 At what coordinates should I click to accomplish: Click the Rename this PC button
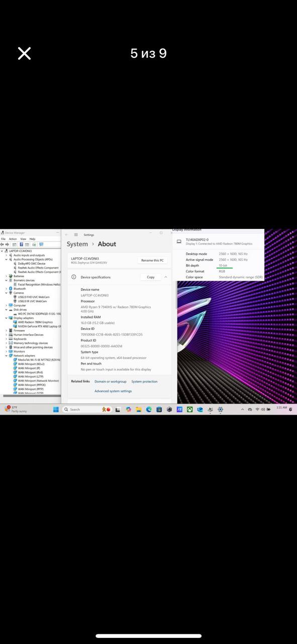pyautogui.click(x=152, y=260)
